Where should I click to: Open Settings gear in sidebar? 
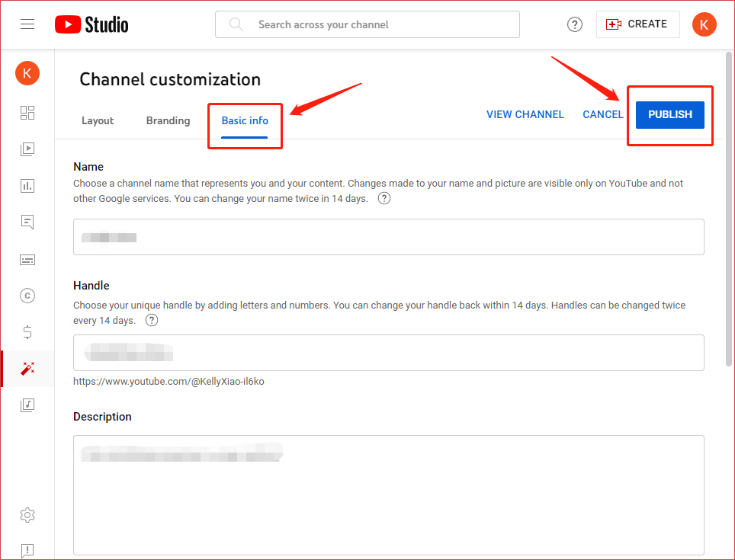[27, 515]
